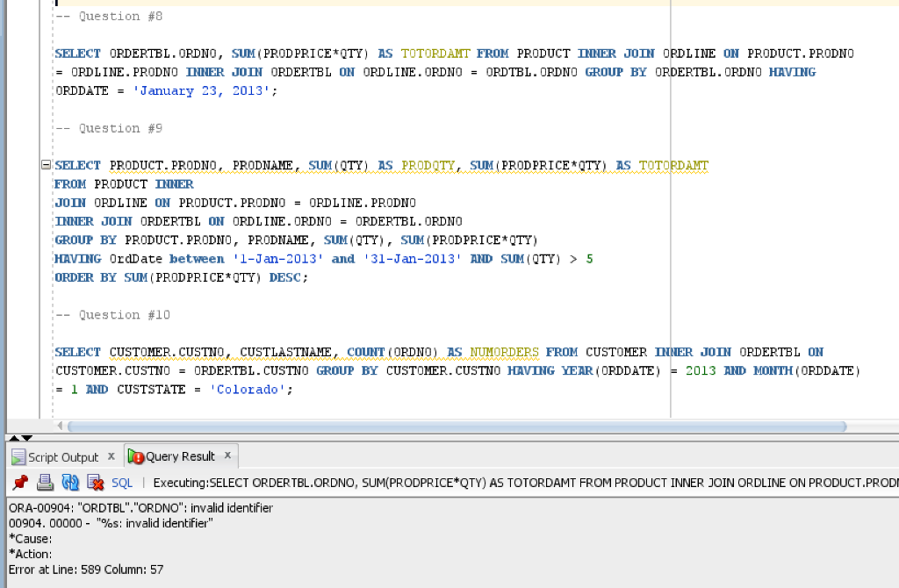Screen dimensions: 899x588
Task: Click the ORA-00904 invalid identifier error line
Action: point(141,508)
